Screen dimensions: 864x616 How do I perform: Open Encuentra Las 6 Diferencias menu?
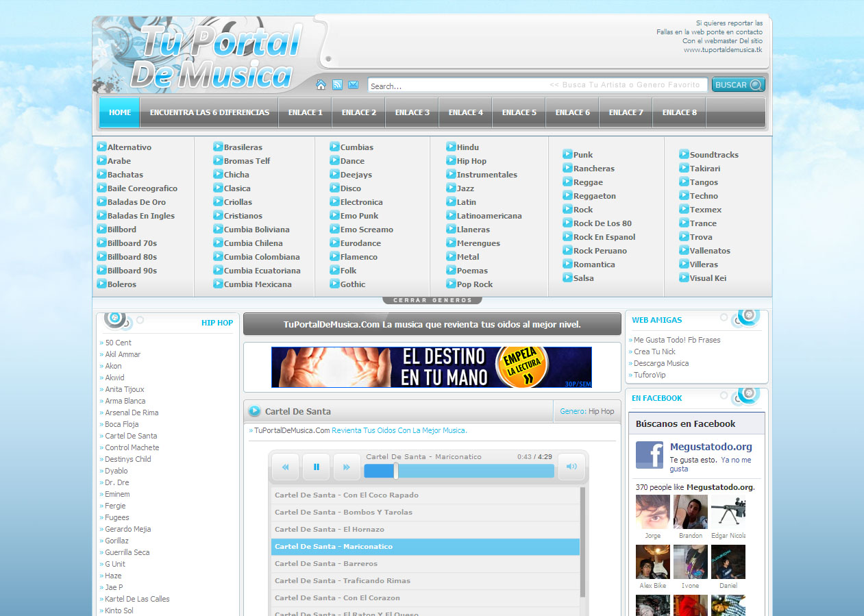(210, 112)
